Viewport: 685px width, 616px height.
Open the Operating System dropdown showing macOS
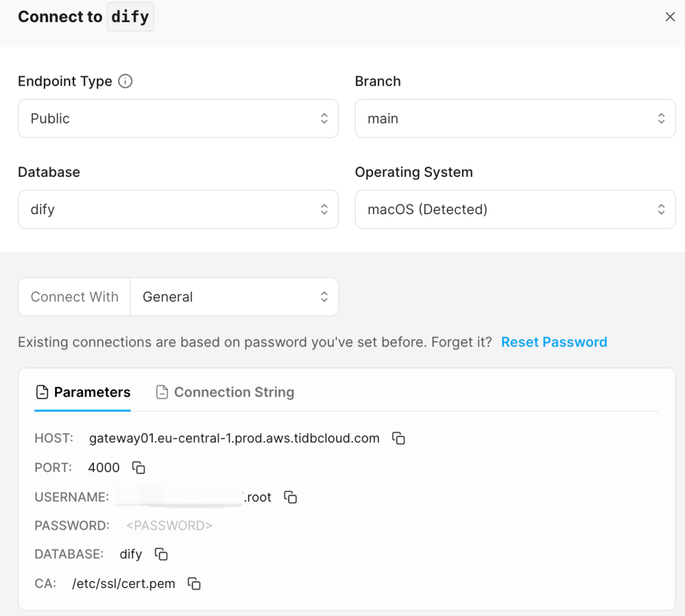coord(515,209)
